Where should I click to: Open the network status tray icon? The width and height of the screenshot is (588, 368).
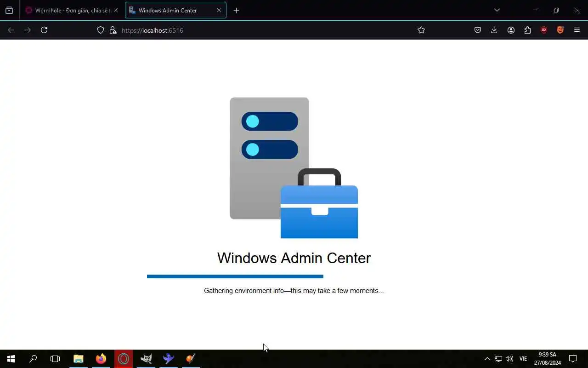click(498, 359)
